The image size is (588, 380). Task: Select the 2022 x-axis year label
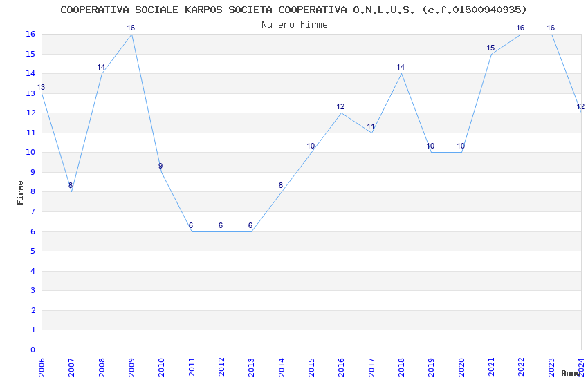coord(522,368)
